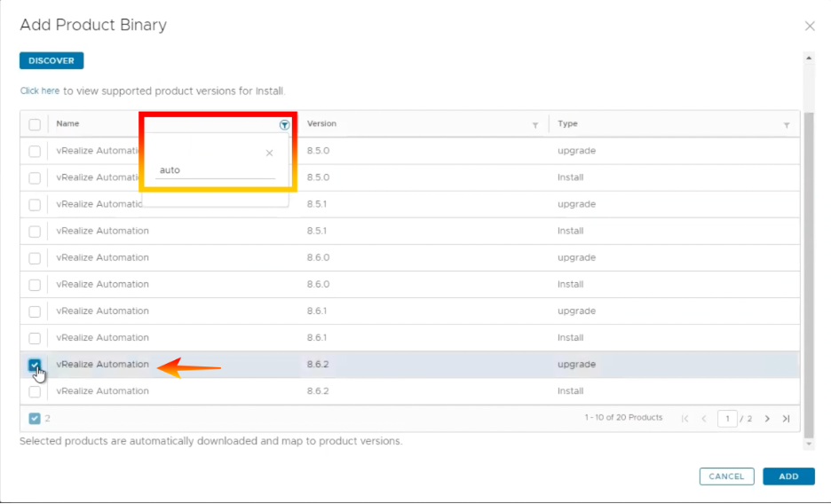The height and width of the screenshot is (504, 831).
Task: Close the name filter popup with X
Action: pos(269,153)
